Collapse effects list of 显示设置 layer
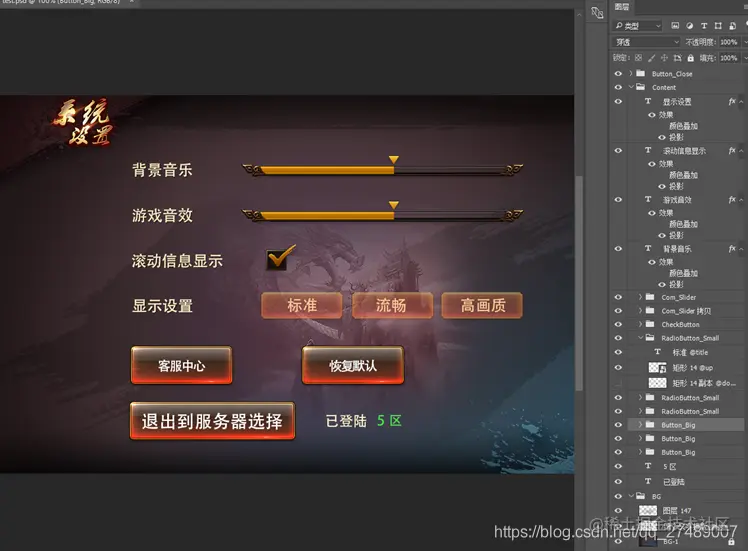The width and height of the screenshot is (748, 551). tap(741, 102)
